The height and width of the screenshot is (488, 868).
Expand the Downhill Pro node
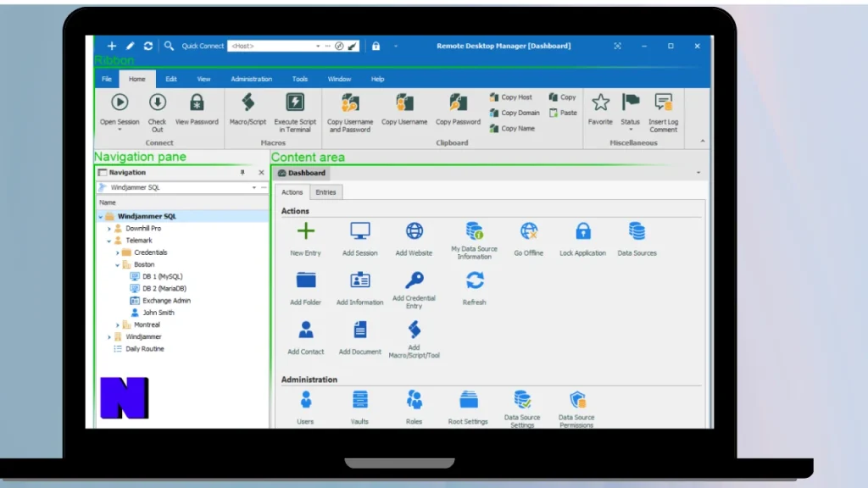click(109, 229)
